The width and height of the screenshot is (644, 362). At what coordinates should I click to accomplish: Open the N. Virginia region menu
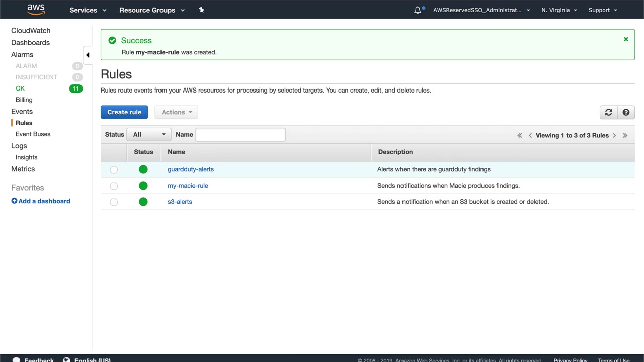pyautogui.click(x=559, y=10)
